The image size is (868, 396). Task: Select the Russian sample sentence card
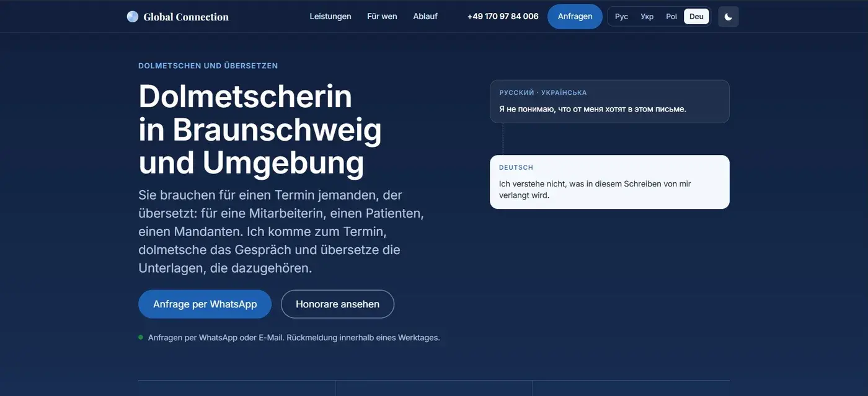(609, 102)
